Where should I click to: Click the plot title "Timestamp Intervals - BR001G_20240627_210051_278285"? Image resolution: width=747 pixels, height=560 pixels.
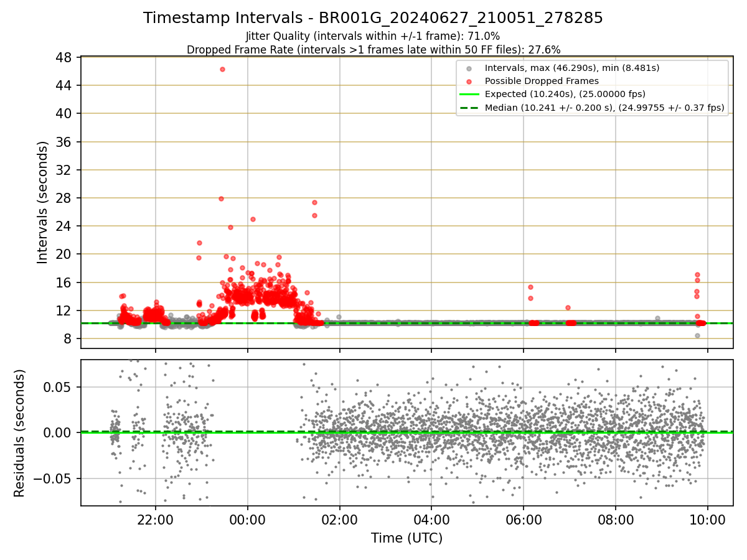tap(373, 18)
